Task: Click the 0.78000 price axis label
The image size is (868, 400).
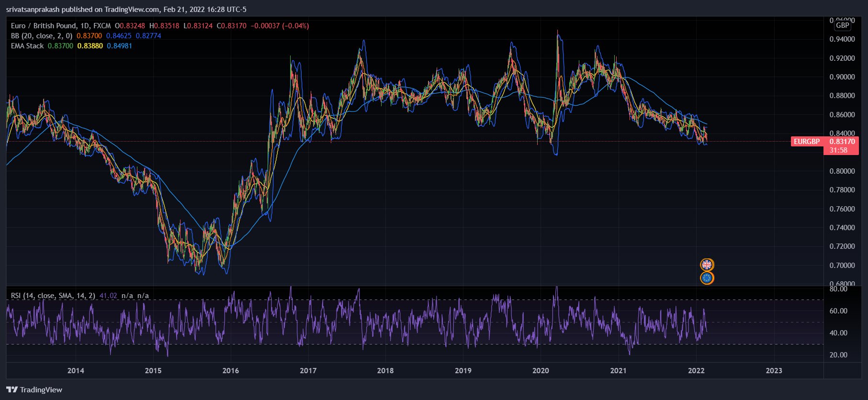Action: [842, 190]
